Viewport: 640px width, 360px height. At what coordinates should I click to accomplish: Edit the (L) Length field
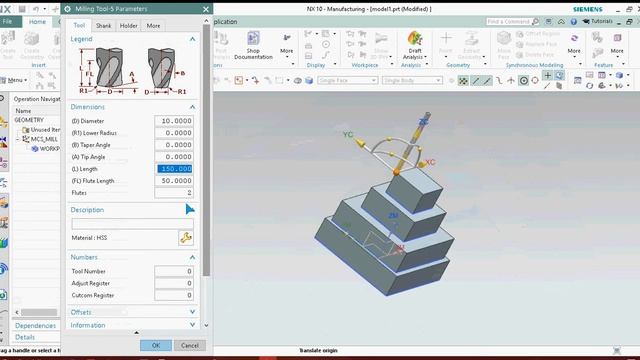pos(174,169)
